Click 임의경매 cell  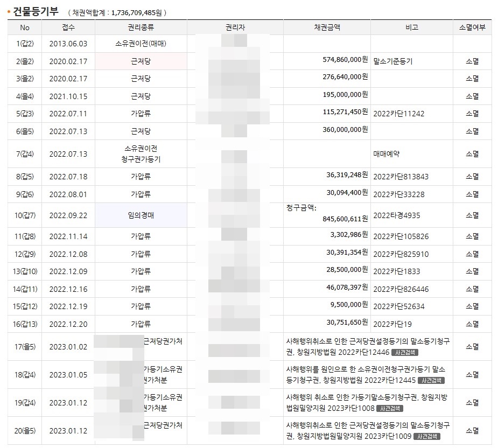[x=141, y=215]
